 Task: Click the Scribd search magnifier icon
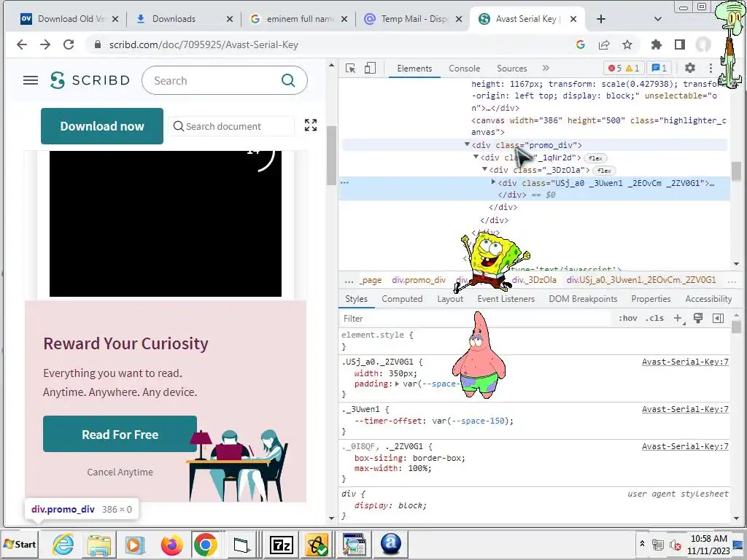(x=288, y=80)
